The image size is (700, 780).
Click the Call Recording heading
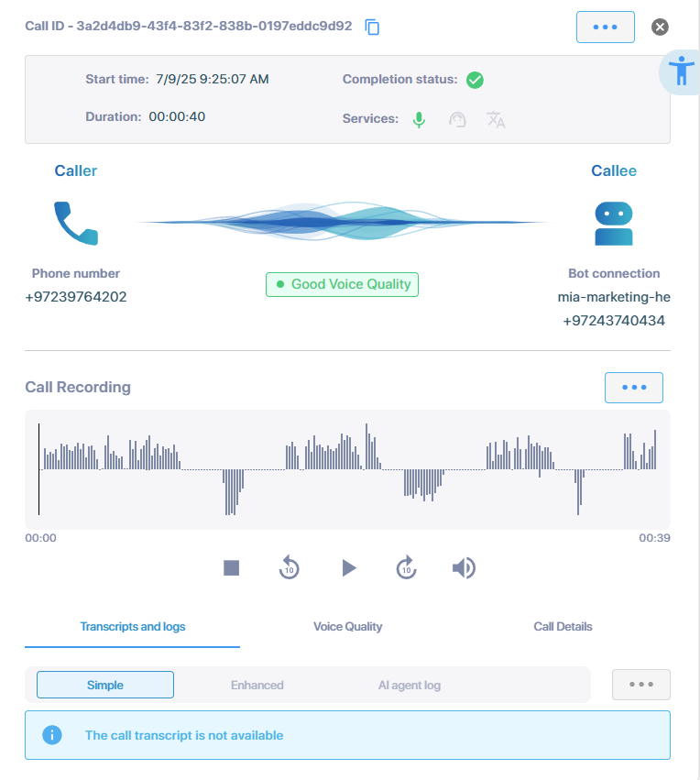78,387
